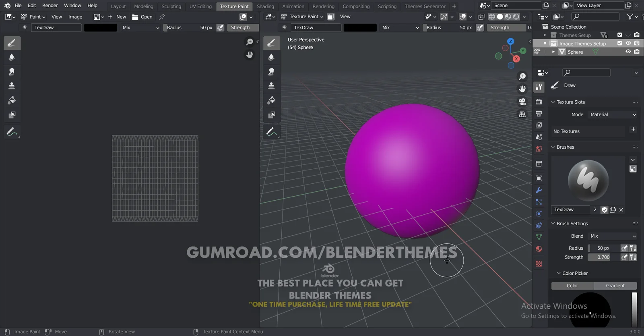Image resolution: width=644 pixels, height=336 pixels.
Task: Select the Draw brush tool in the 3D viewport
Action: click(272, 43)
